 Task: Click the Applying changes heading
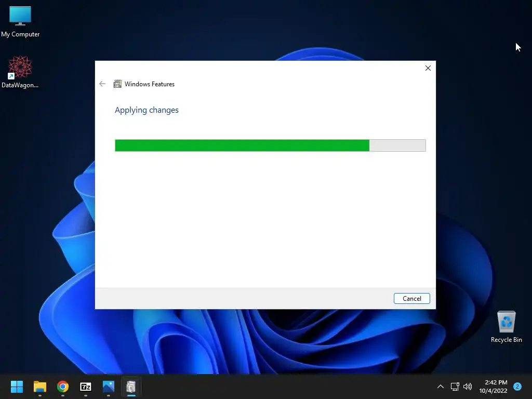(147, 110)
